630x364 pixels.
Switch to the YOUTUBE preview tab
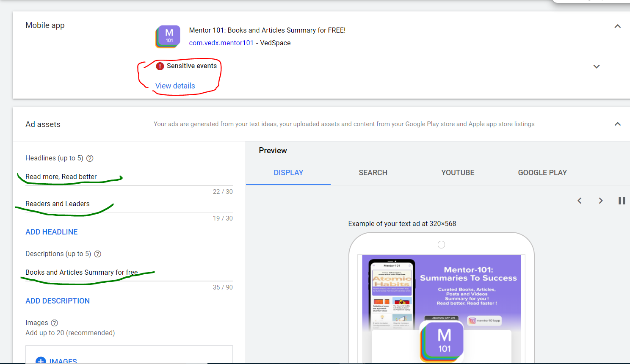pos(458,172)
